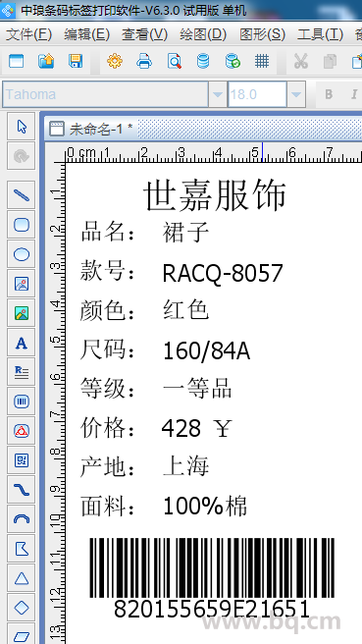
Task: Open the 绘图(D) menu
Action: 203,34
